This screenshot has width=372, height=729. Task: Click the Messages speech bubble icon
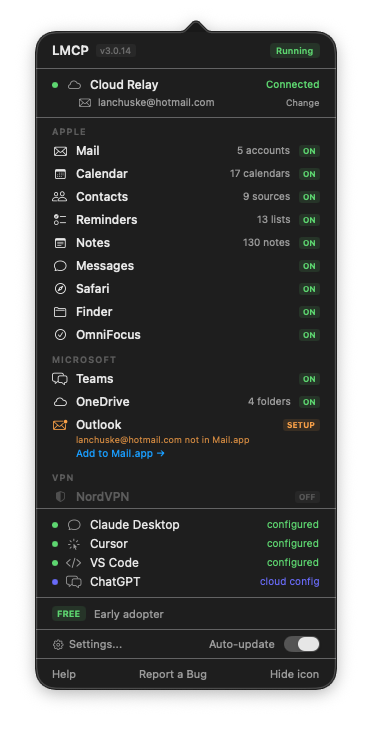pos(60,266)
